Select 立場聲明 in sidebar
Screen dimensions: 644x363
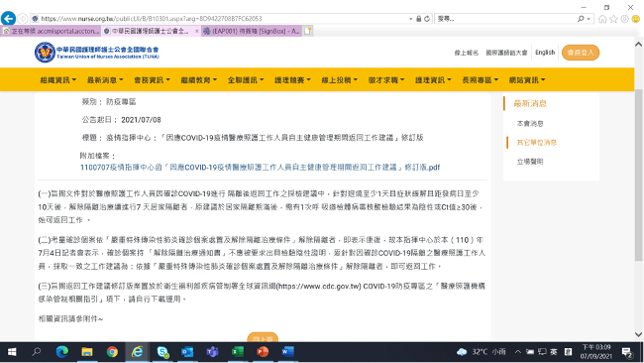[530, 161]
